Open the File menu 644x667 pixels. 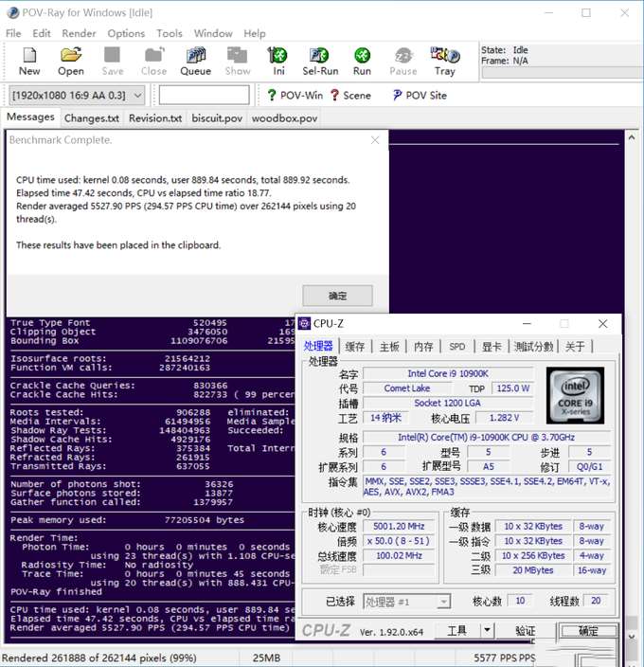(x=13, y=33)
